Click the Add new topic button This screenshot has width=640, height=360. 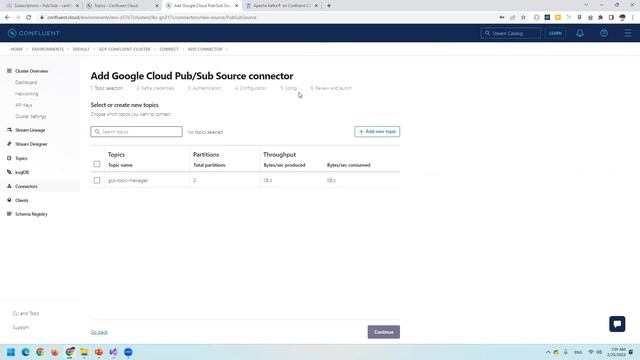point(377,131)
